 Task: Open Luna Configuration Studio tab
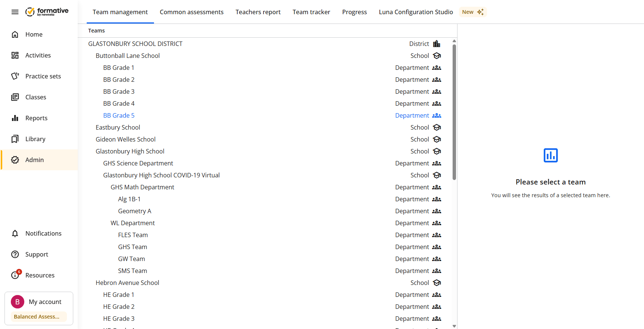[416, 12]
